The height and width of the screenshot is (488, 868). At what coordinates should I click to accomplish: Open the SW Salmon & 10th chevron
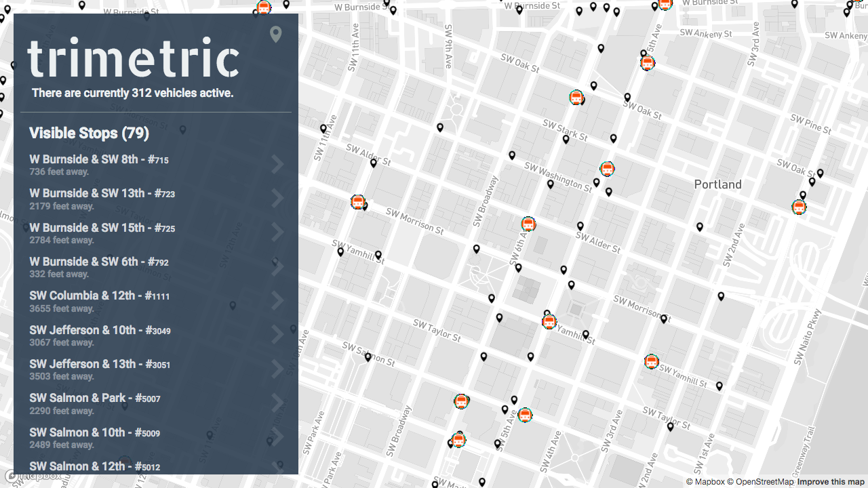[x=277, y=436]
